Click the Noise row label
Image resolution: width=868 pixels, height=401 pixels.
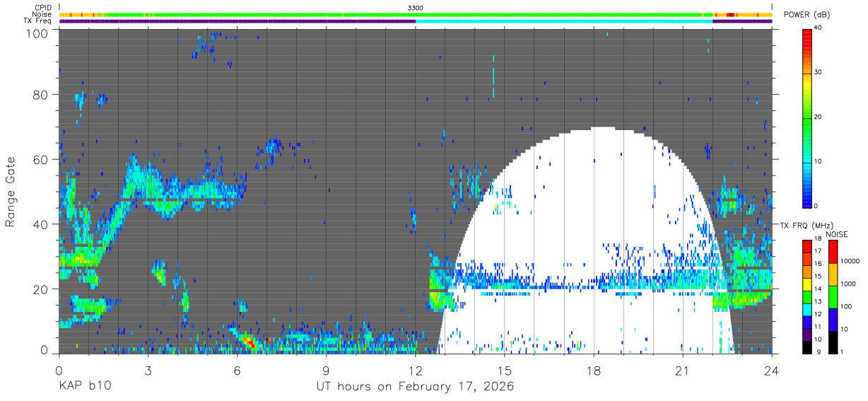(x=42, y=14)
